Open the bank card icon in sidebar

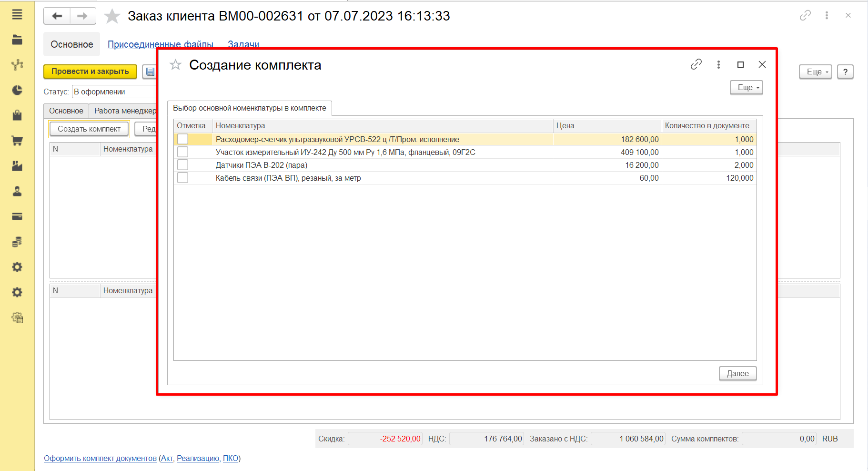click(17, 216)
